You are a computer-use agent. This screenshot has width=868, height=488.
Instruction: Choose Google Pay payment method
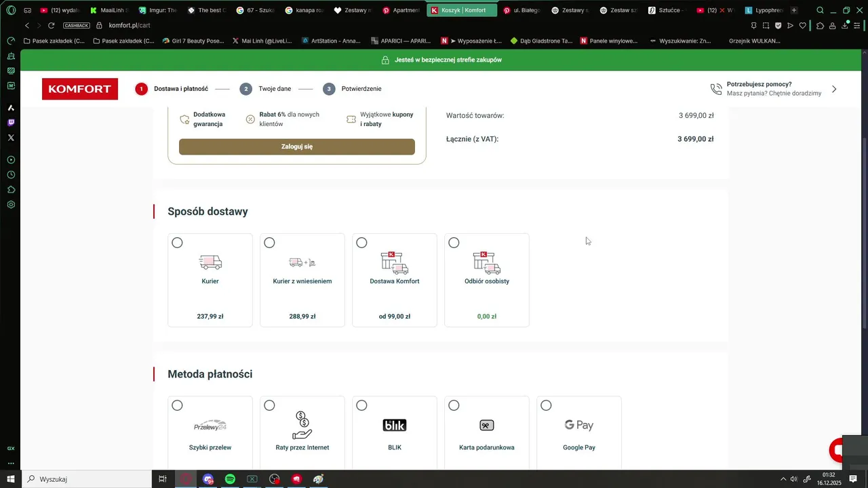[579, 432]
